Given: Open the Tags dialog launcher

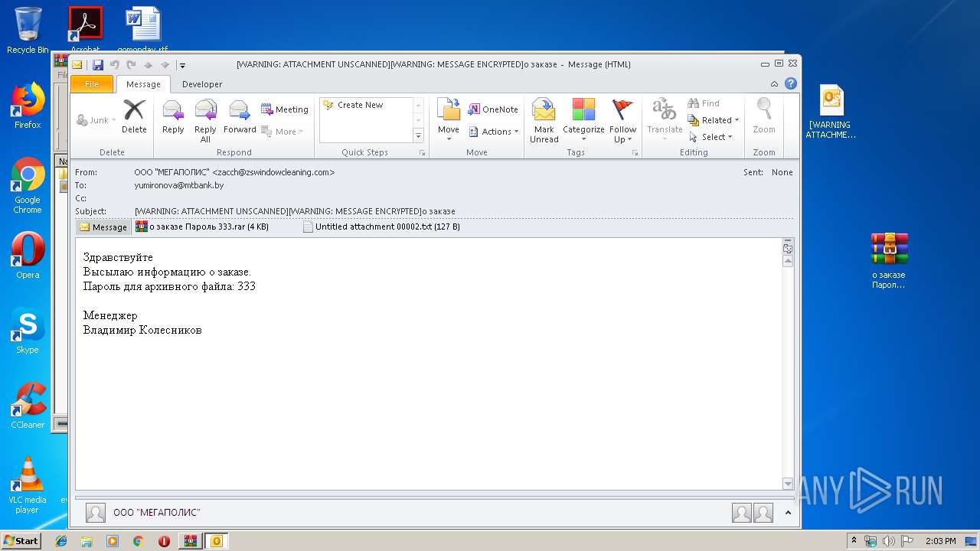Looking at the screenshot, I should click(x=635, y=153).
